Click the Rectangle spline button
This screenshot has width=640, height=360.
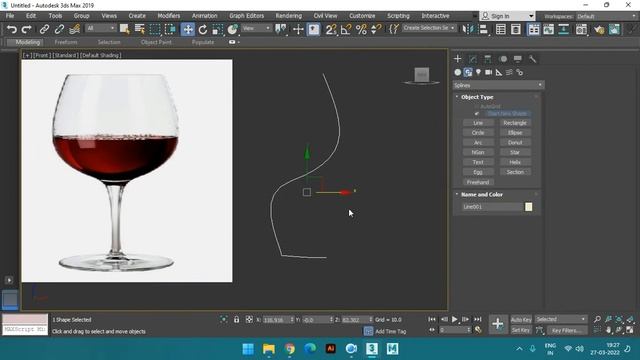click(515, 123)
